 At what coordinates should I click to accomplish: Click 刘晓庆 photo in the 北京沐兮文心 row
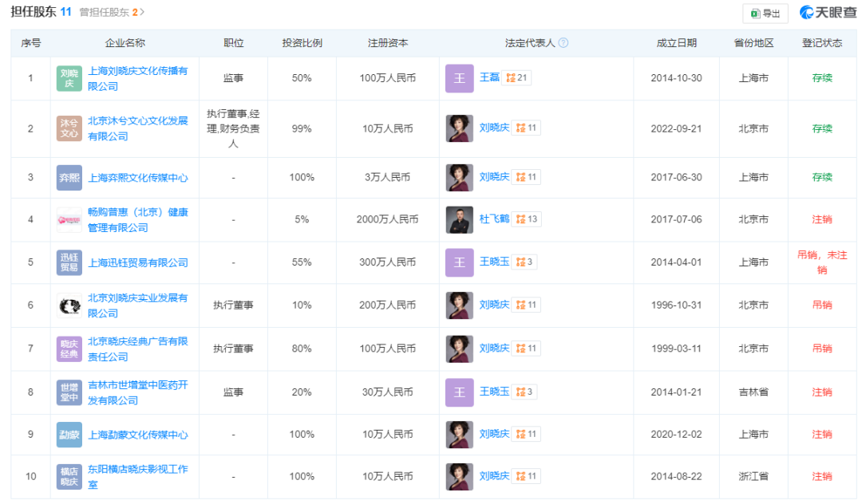click(x=459, y=128)
